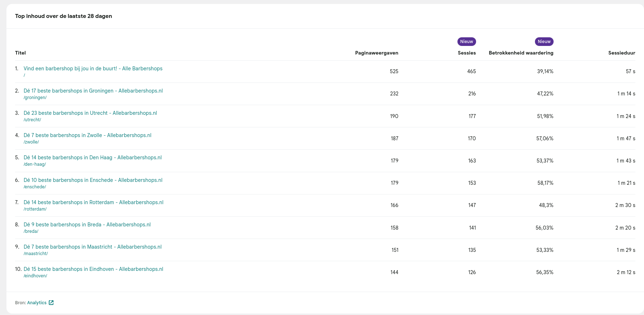Open the Eindhoven barbershops title link
The height and width of the screenshot is (315, 644).
click(x=93, y=269)
